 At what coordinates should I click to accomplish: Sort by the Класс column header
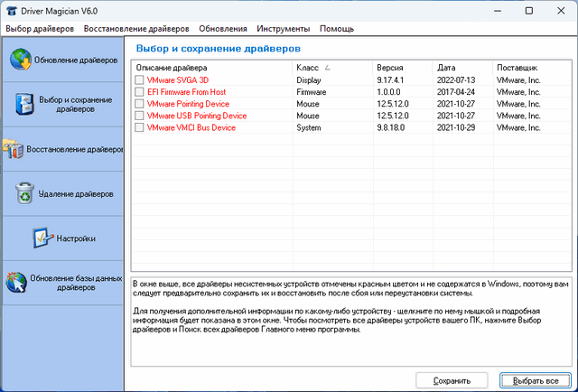click(307, 68)
